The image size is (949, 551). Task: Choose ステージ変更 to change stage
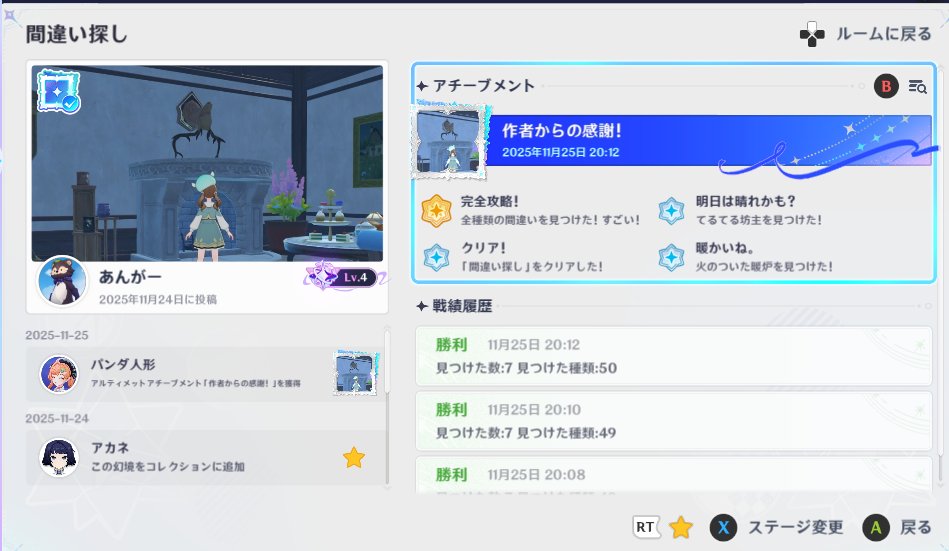[795, 527]
